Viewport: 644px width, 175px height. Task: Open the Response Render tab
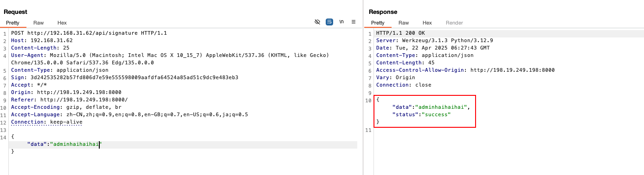pos(454,23)
